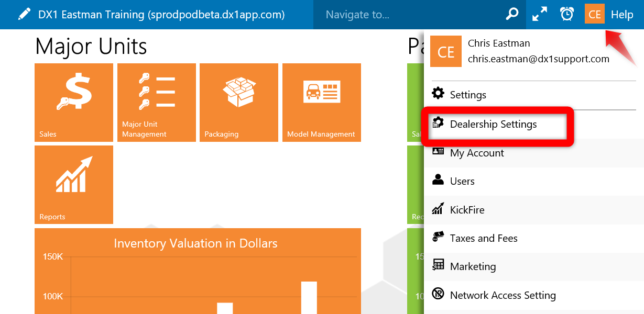Open Network Access Setting menu entry
The height and width of the screenshot is (314, 644).
click(533, 295)
